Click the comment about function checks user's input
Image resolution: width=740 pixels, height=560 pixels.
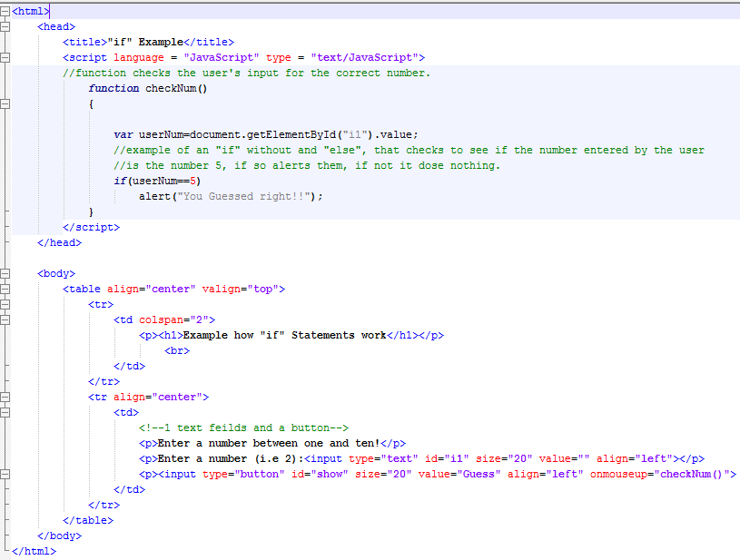(246, 73)
